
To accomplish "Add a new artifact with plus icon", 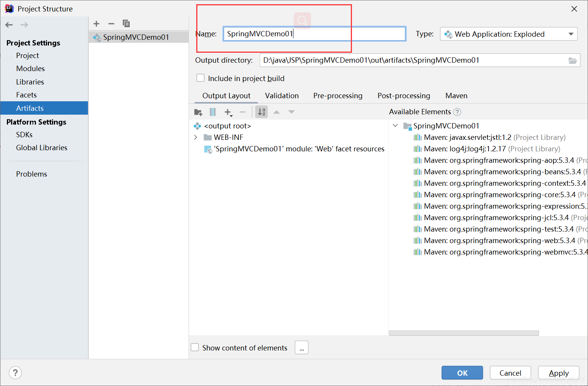I will click(96, 24).
